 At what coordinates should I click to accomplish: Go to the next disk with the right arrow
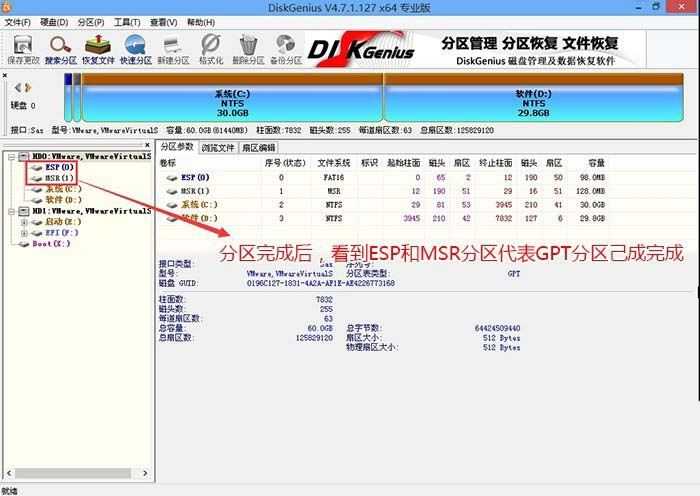pos(28,88)
